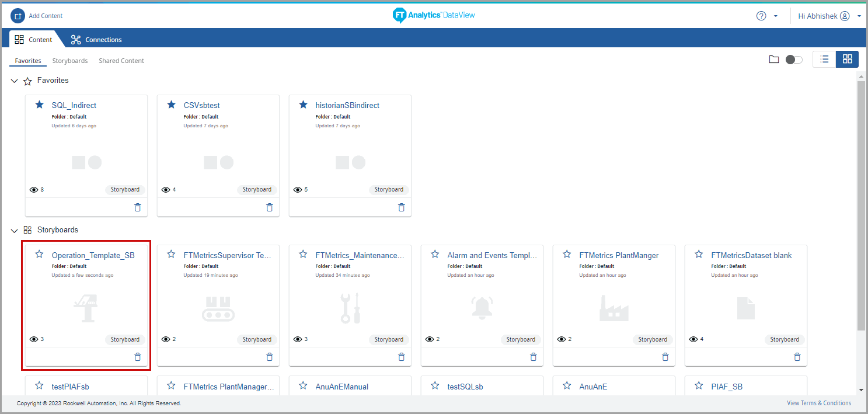Unfavorite CSVsbtest using its star
The height and width of the screenshot is (414, 868).
click(171, 105)
